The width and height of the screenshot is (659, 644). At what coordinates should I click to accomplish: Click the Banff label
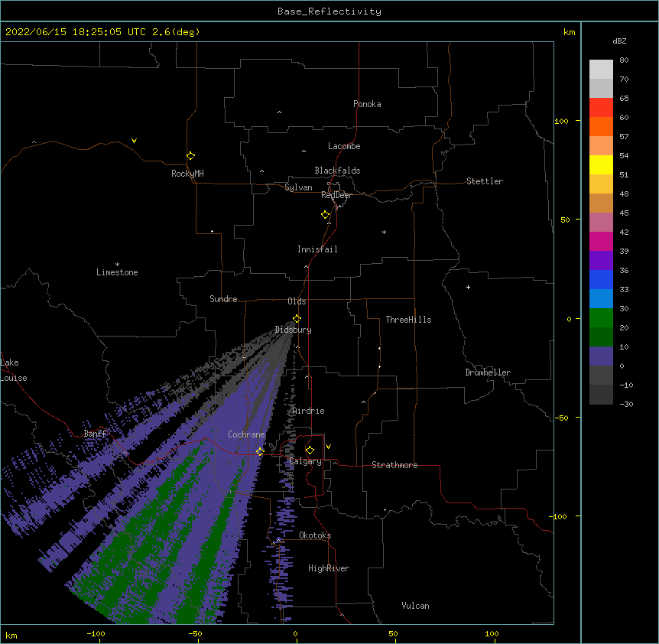coord(95,434)
